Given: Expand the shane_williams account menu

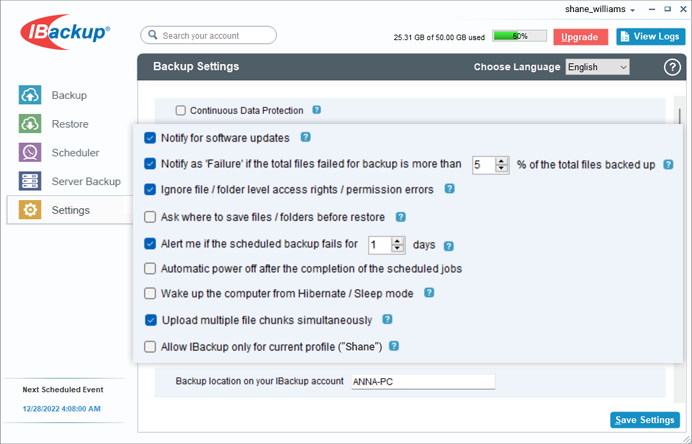Looking at the screenshot, I should pyautogui.click(x=600, y=9).
